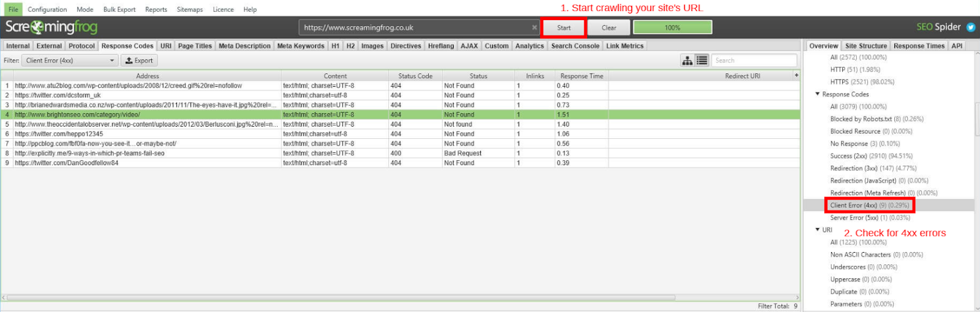Open the Reports menu
Viewport: 980px width, 312px height.
156,9
